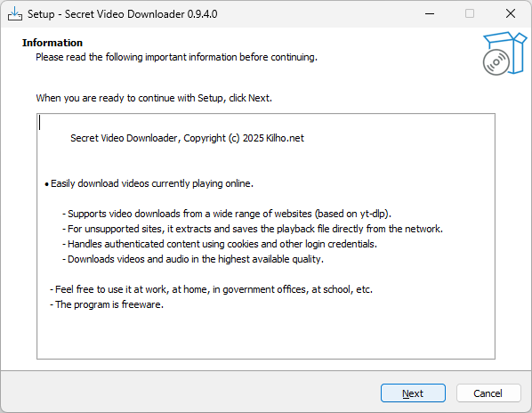Click the 'Downloads videos and audio' line
This screenshot has width=532, height=413.
tap(193, 259)
